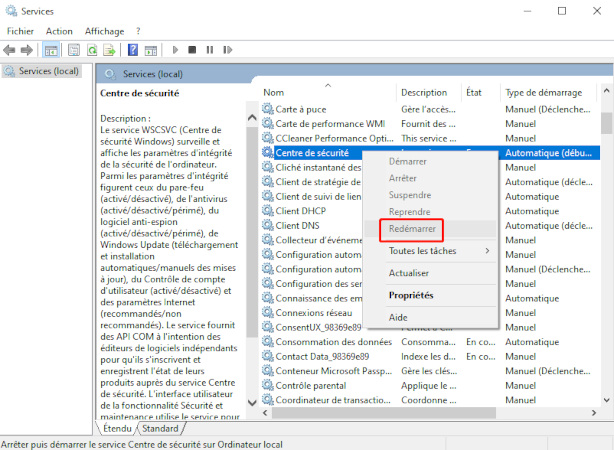This screenshot has width=614, height=450.
Task: Open Propriétés from the context menu
Action: point(411,295)
